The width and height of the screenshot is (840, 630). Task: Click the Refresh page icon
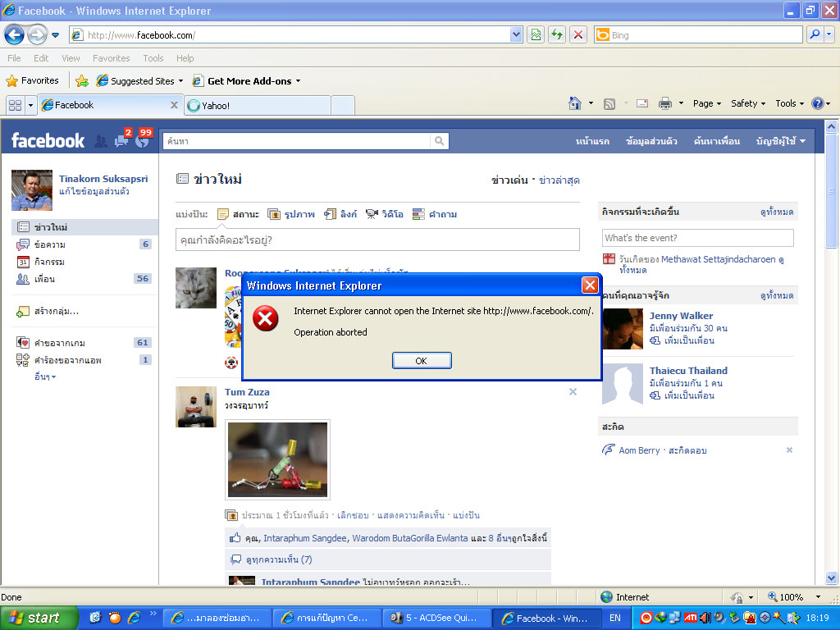(x=557, y=35)
